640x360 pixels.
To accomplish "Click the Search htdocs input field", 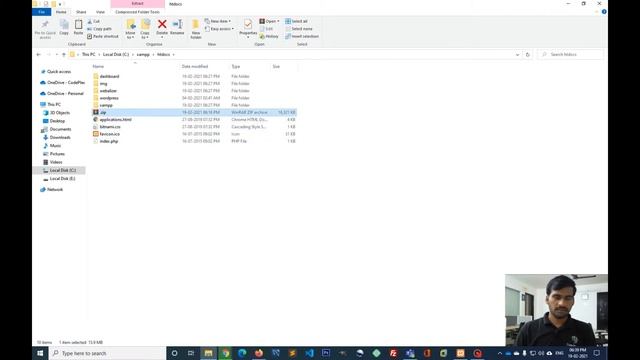I will tap(570, 54).
